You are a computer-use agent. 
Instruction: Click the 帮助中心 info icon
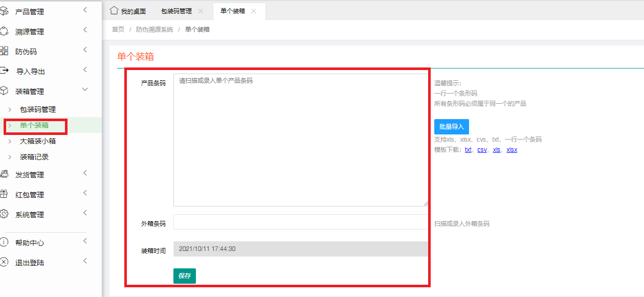click(x=4, y=242)
